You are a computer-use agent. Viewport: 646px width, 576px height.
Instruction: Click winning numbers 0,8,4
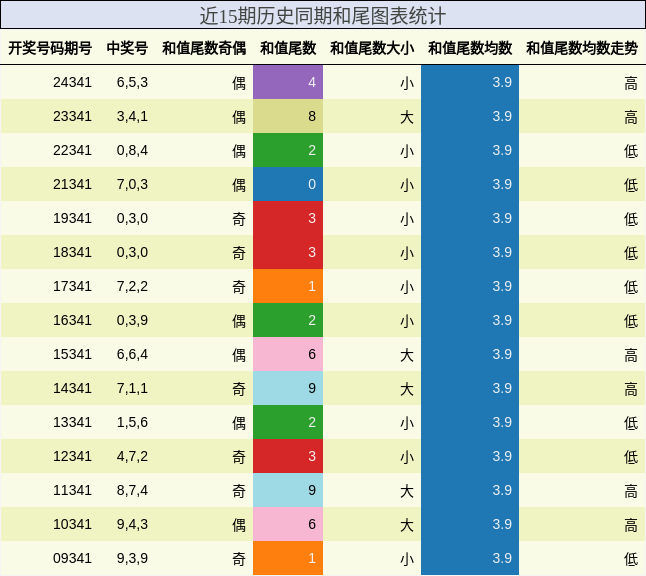132,150
